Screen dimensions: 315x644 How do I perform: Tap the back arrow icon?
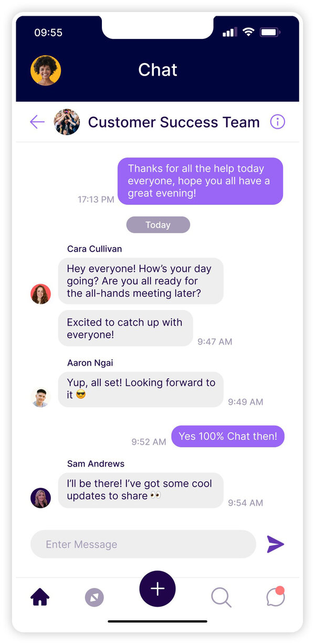pyautogui.click(x=37, y=122)
